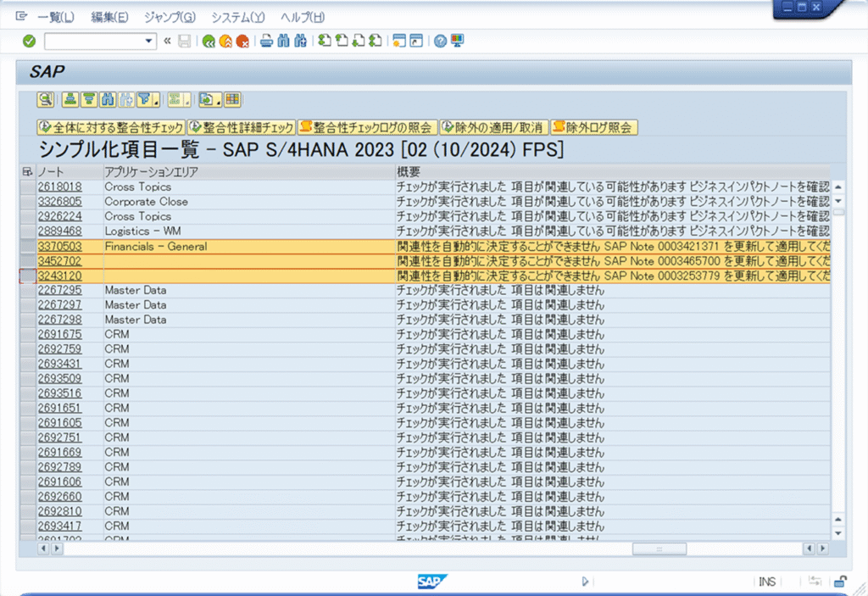This screenshot has height=596, width=868.
Task: Click the Back green arrow icon
Action: (209, 41)
